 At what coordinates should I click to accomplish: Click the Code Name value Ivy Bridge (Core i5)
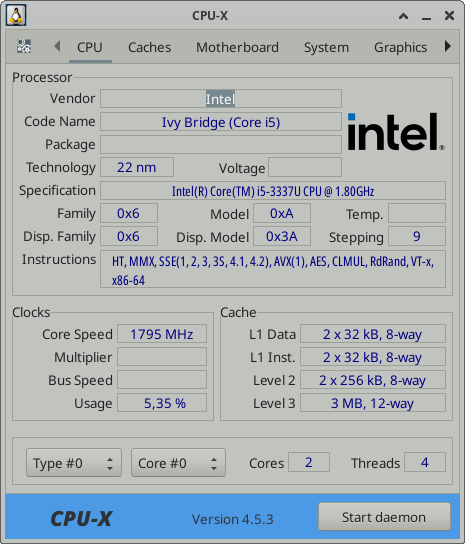pos(221,122)
